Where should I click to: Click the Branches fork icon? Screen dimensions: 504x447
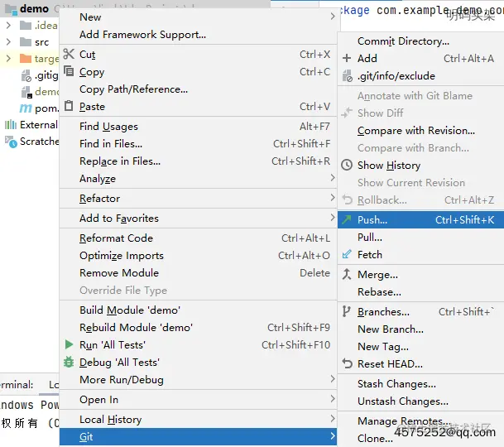[346, 311]
